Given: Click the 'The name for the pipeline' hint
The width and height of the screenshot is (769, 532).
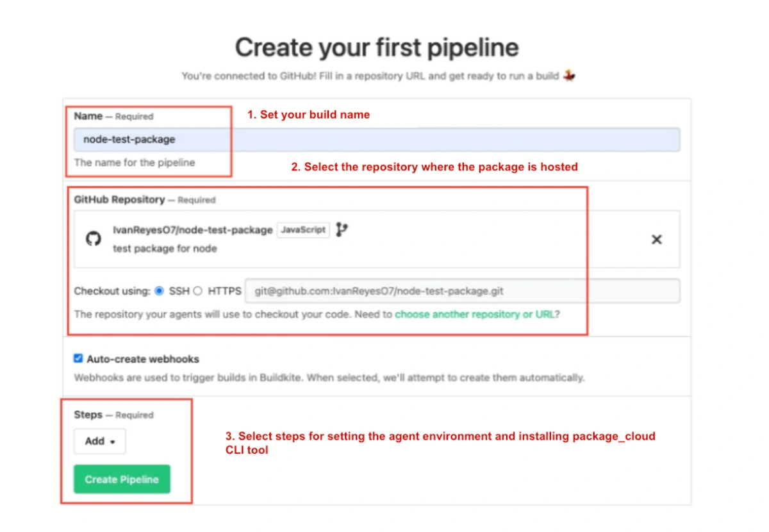Looking at the screenshot, I should 135,163.
